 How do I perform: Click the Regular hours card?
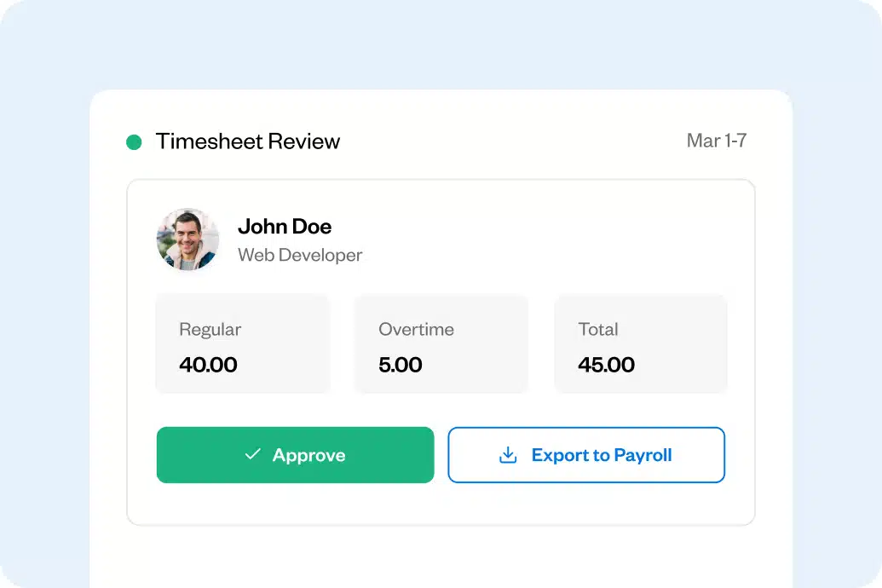point(243,343)
